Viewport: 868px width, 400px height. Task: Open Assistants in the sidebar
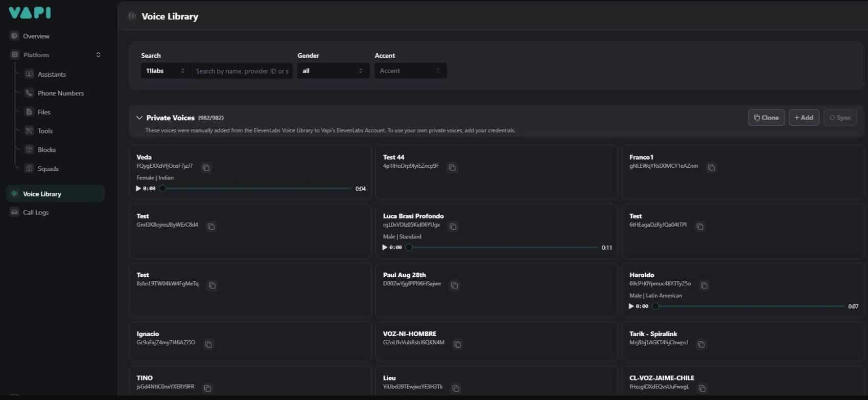pos(52,74)
